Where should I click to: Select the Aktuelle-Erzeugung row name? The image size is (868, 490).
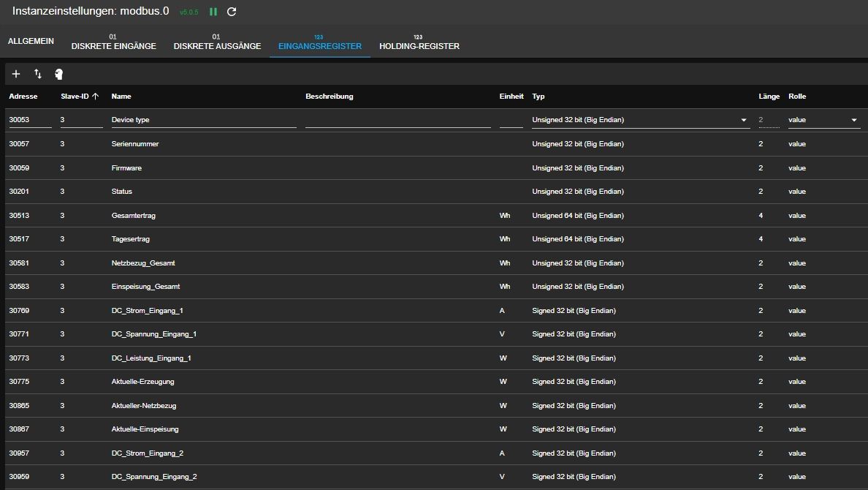point(142,382)
